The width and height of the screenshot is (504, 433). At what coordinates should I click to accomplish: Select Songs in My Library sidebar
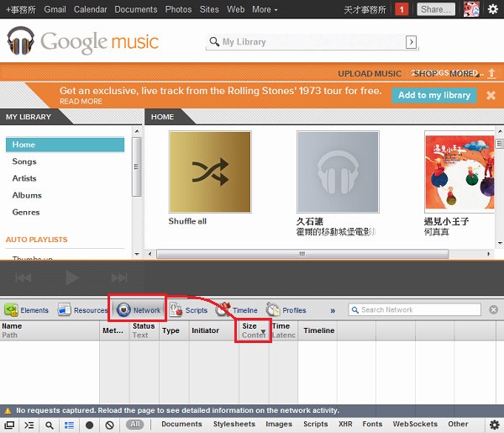coord(24,161)
